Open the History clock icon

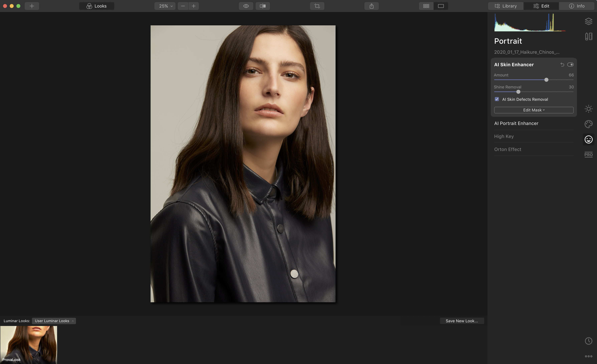tap(588, 341)
